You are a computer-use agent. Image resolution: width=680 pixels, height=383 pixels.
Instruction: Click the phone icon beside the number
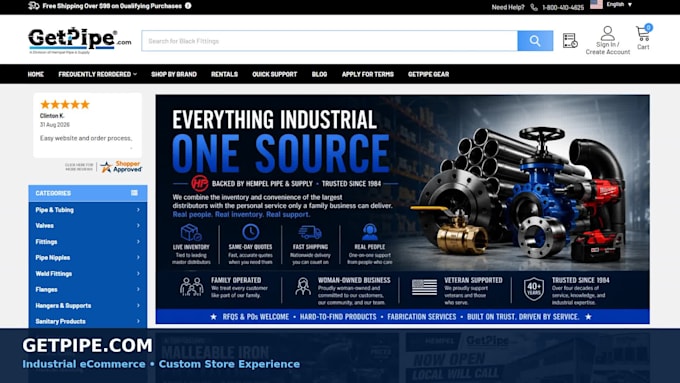[534, 7]
